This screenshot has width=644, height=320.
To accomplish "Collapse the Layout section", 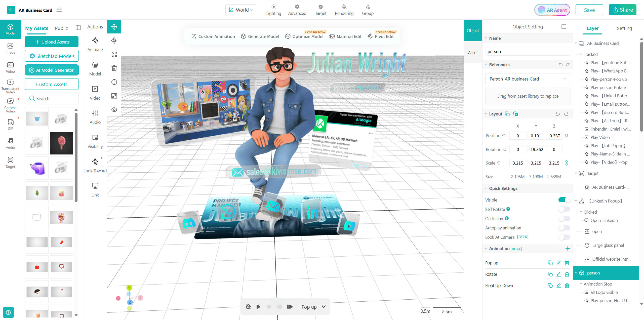I will click(486, 114).
